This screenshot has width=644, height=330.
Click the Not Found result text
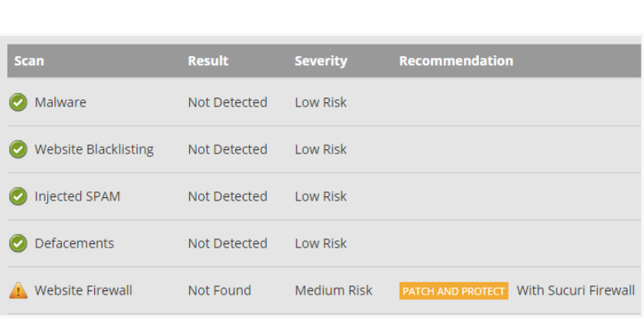point(220,290)
